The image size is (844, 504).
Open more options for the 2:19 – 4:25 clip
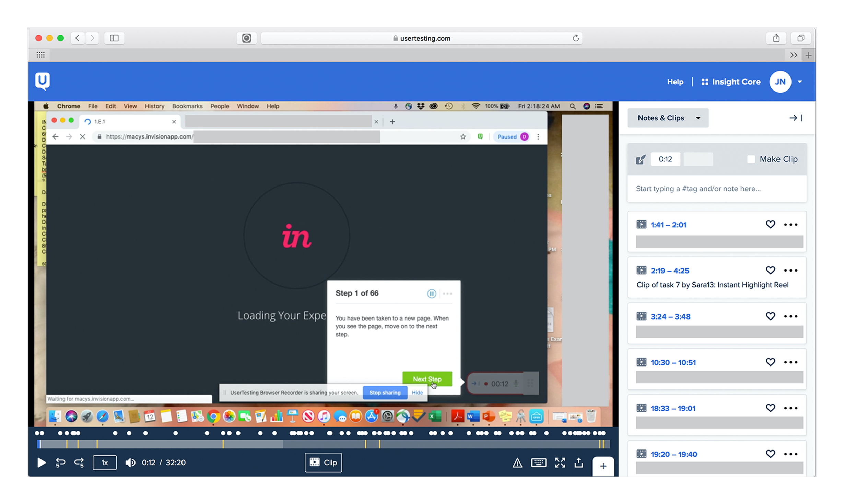[x=790, y=271]
